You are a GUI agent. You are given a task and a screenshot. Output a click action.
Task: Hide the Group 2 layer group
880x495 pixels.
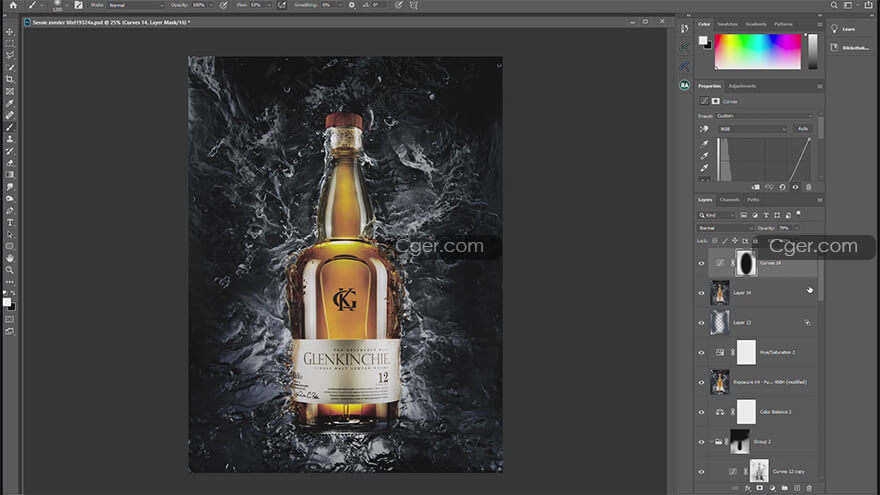coord(701,442)
